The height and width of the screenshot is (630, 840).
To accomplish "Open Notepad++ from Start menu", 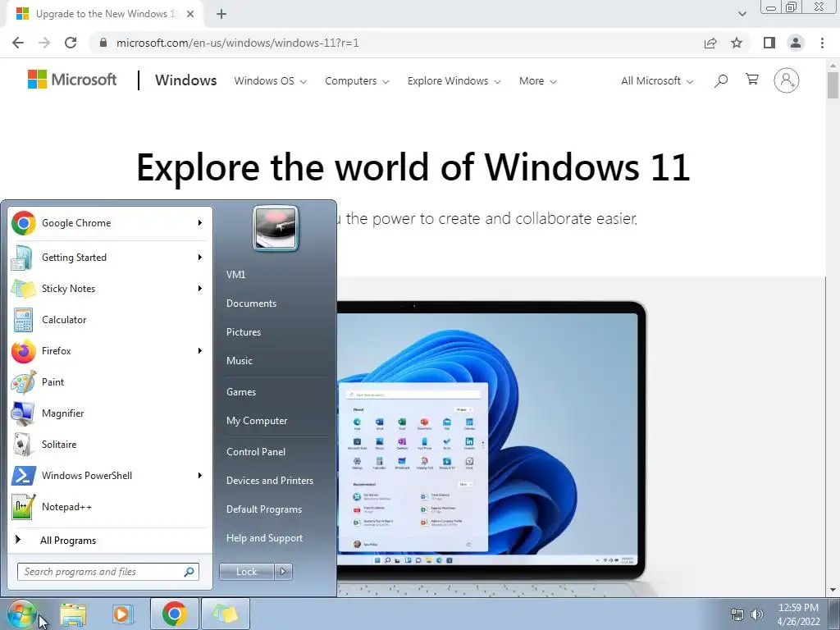I will (x=110, y=505).
